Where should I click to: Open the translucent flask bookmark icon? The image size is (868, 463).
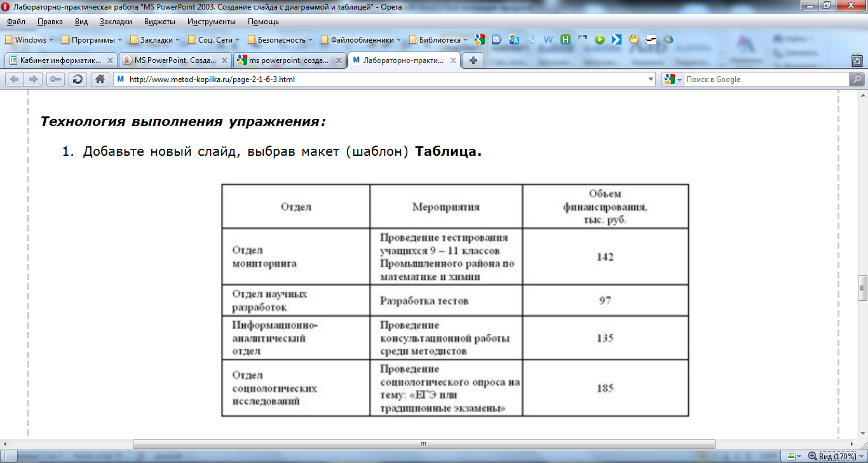[531, 39]
